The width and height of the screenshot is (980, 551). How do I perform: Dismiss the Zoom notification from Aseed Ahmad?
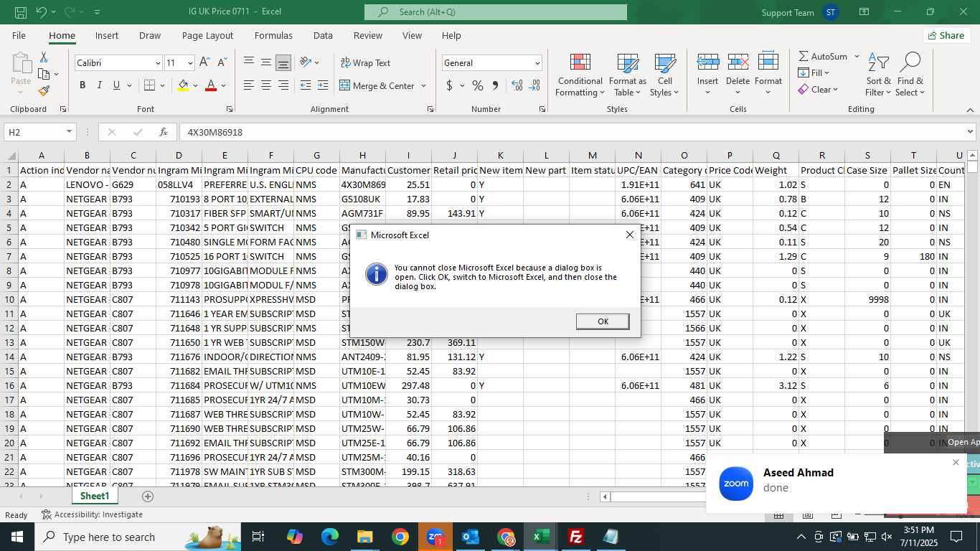(x=956, y=463)
